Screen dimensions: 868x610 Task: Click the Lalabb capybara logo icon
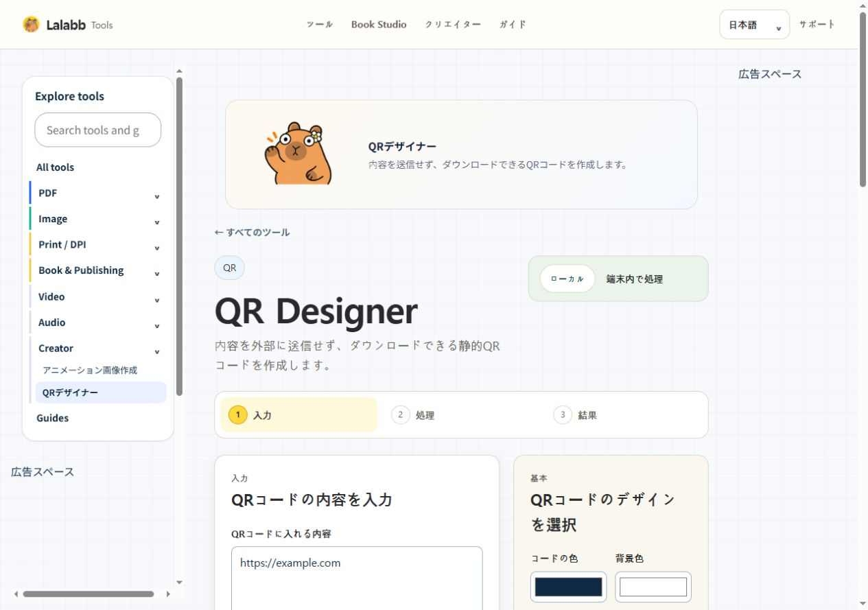coord(31,25)
